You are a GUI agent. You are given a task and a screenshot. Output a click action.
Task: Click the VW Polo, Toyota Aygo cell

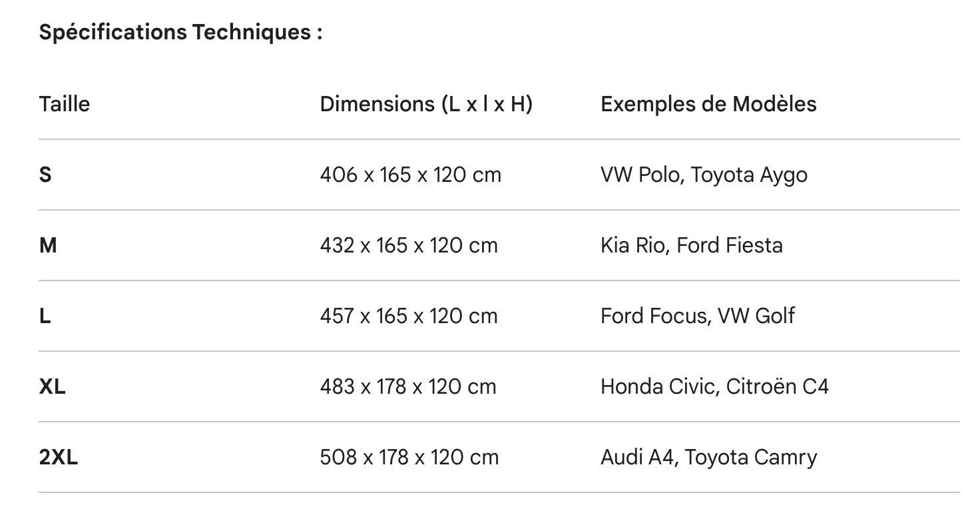tap(704, 175)
